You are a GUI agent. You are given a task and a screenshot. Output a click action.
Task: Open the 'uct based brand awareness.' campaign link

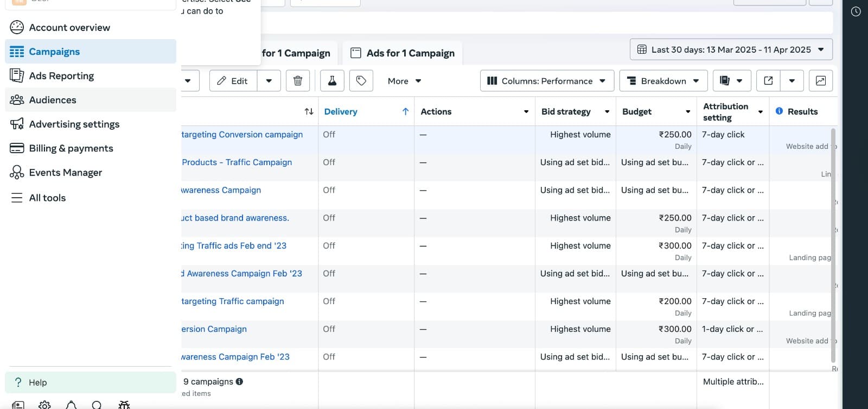point(235,218)
